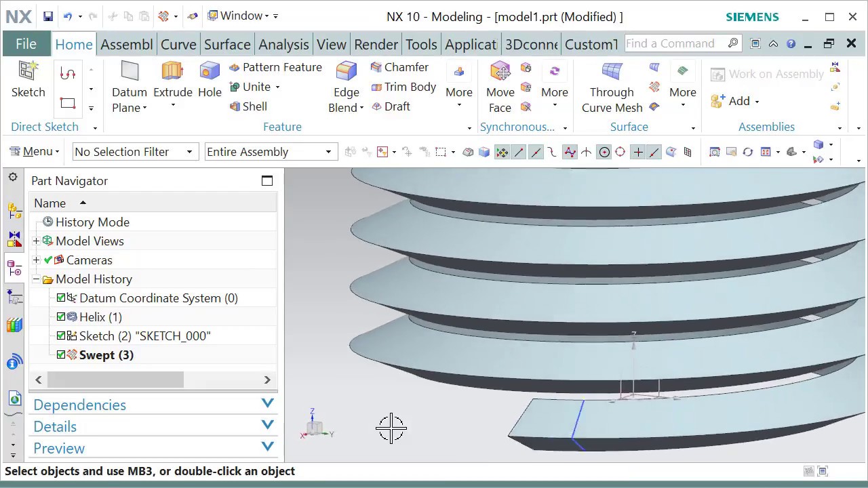Maximize the Part Navigator panel
This screenshot has width=868, height=488.
tap(267, 180)
